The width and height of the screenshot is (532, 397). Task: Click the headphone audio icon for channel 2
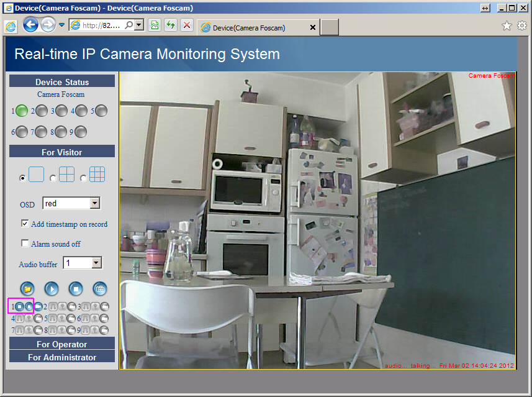click(x=53, y=307)
